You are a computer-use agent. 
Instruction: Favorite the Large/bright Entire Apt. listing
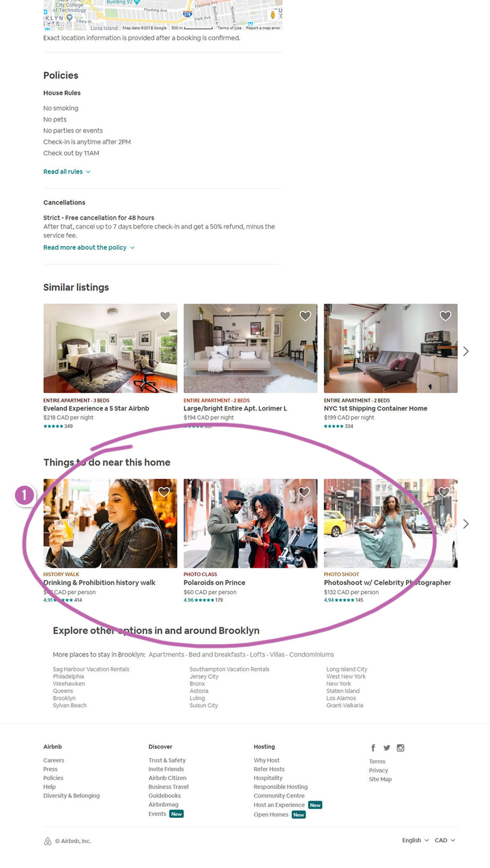pyautogui.click(x=305, y=316)
